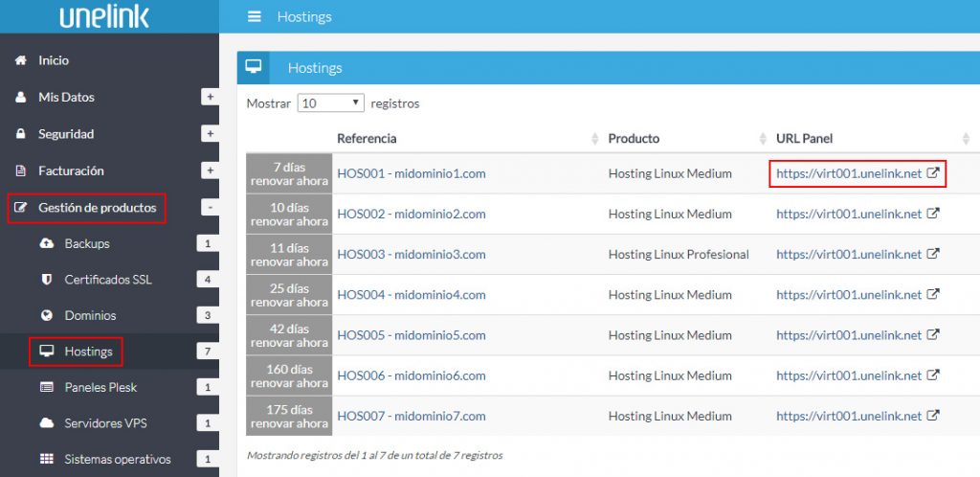Click the Hostings count badge 7
This screenshot has width=980, height=477.
208,352
